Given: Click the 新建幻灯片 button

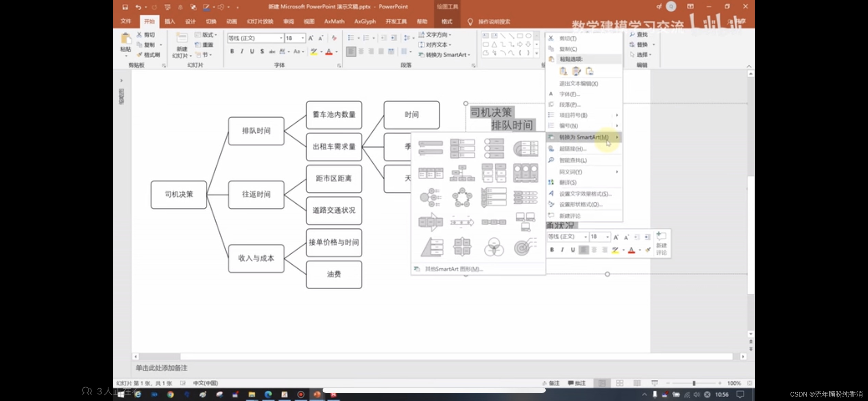Looking at the screenshot, I should coord(182,45).
